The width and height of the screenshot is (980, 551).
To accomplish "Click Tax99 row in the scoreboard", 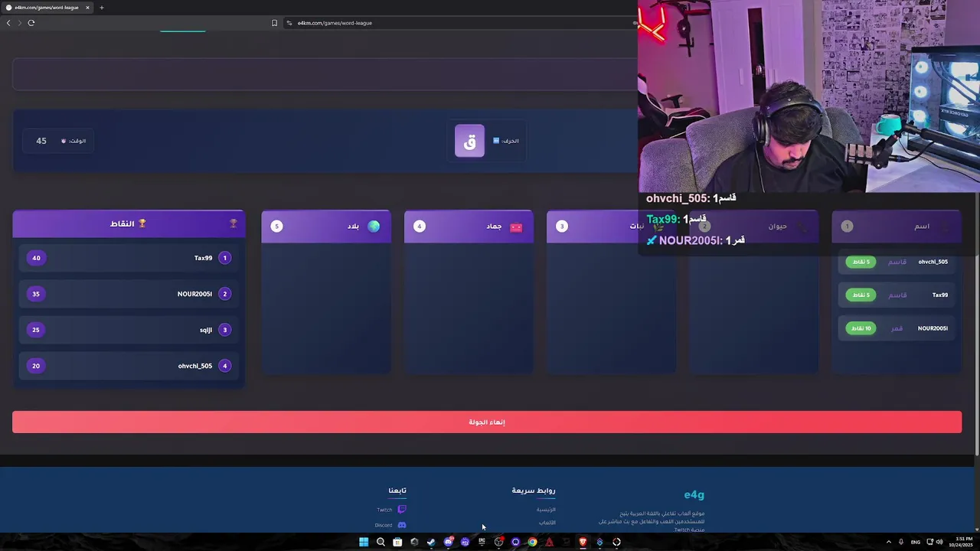I will point(129,258).
